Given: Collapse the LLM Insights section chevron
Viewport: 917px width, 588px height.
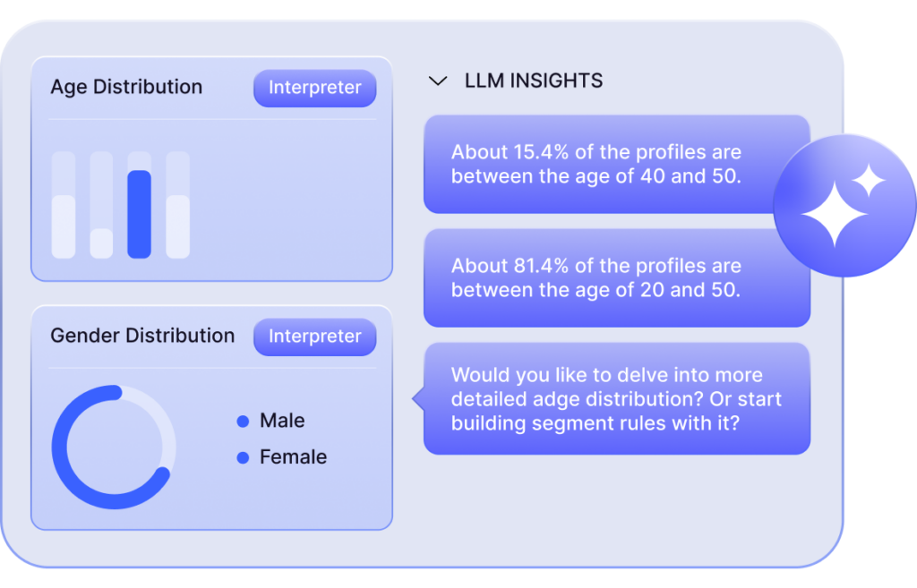Looking at the screenshot, I should (438, 81).
